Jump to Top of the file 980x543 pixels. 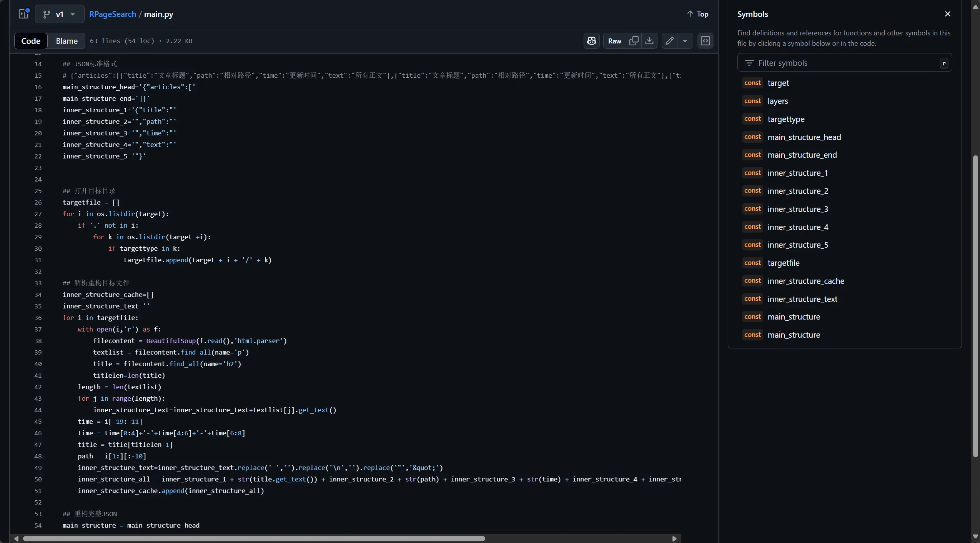click(697, 14)
